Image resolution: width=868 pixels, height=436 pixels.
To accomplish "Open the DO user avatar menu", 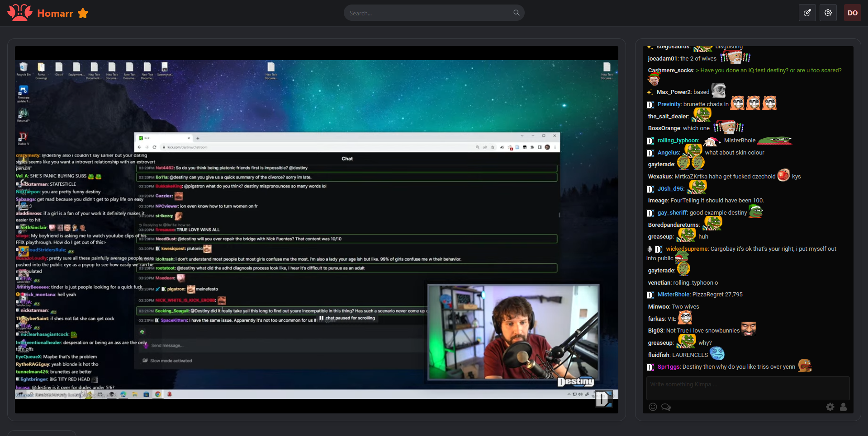I will pyautogui.click(x=852, y=13).
